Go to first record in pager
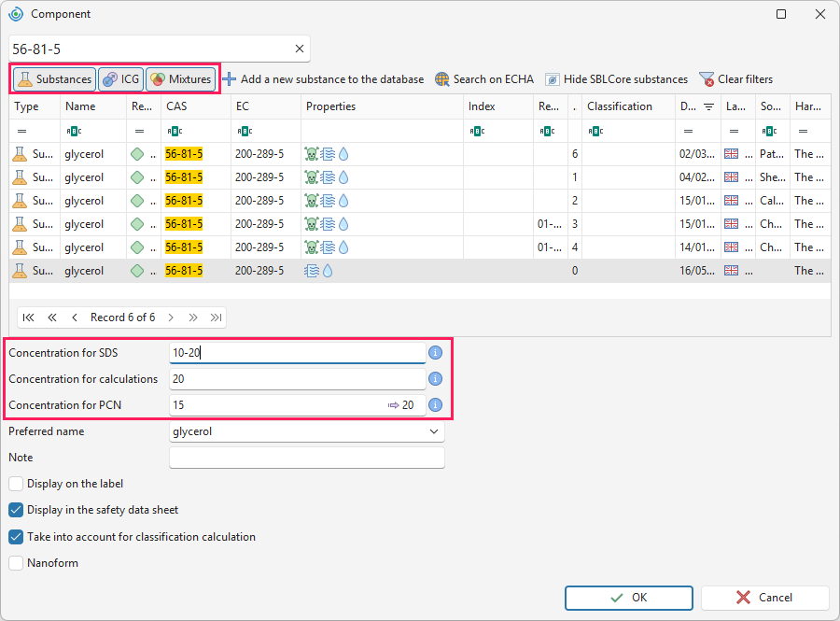This screenshot has height=621, width=840. [28, 318]
